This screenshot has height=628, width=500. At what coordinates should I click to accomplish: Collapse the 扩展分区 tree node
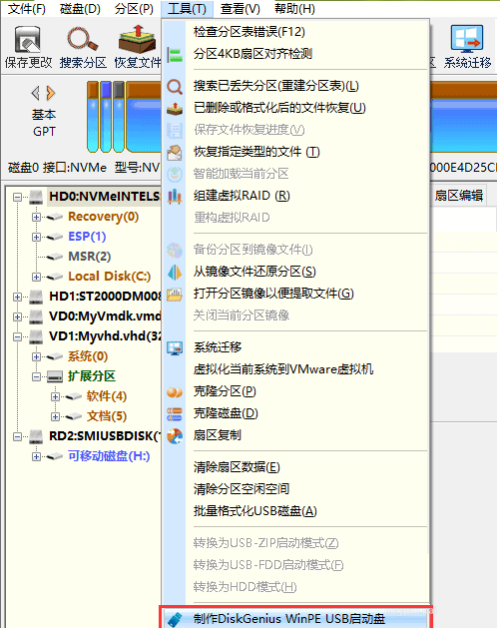pos(36,377)
